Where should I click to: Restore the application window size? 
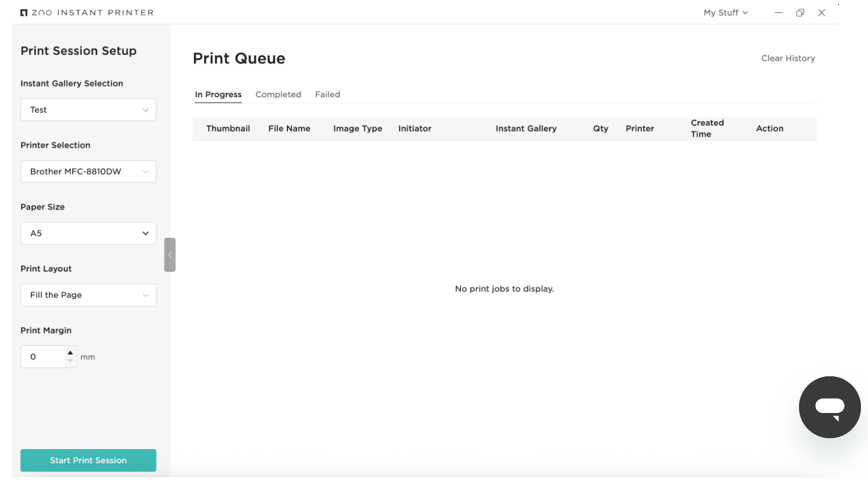tap(800, 13)
